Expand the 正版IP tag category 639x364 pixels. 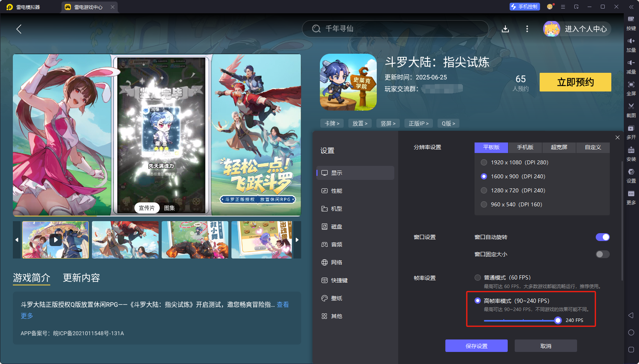[x=418, y=123]
